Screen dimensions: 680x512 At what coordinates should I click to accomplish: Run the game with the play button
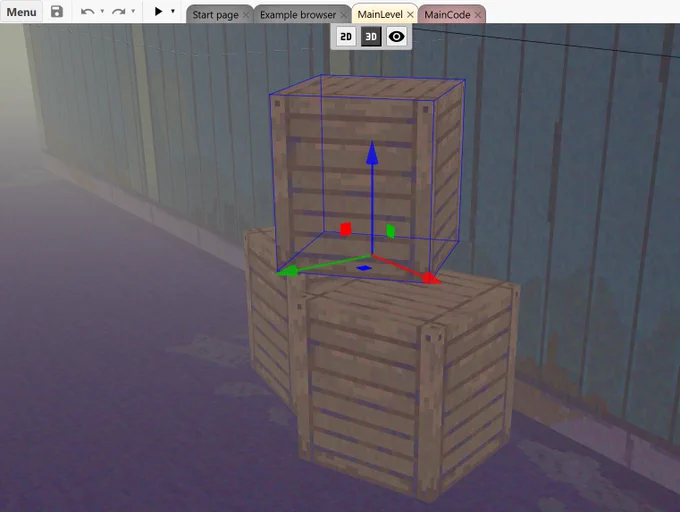pyautogui.click(x=158, y=11)
